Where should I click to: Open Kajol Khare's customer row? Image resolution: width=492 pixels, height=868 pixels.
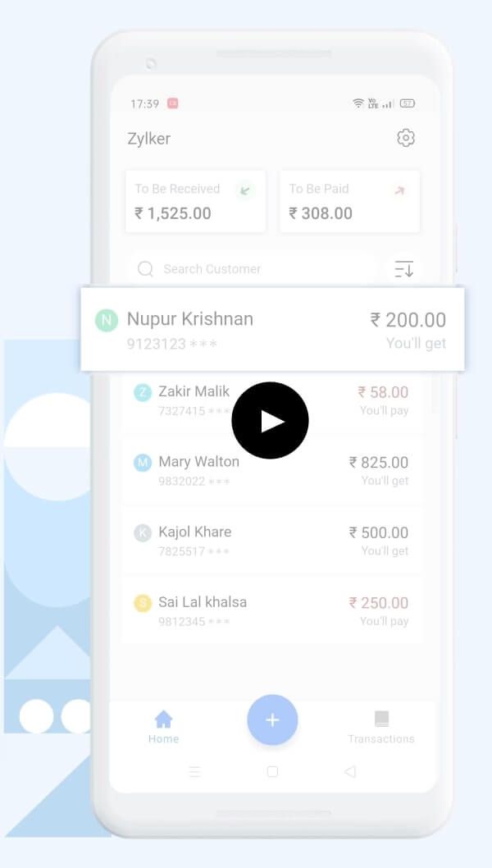[272, 540]
